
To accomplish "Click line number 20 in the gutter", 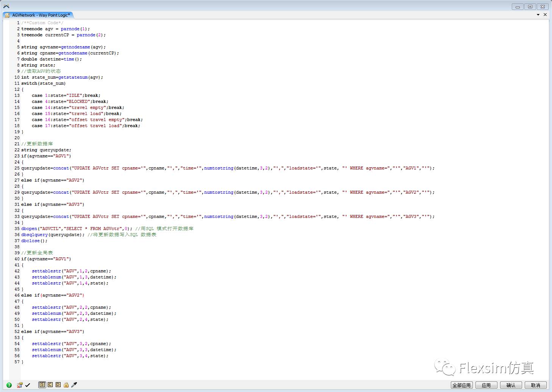I will [17, 138].
